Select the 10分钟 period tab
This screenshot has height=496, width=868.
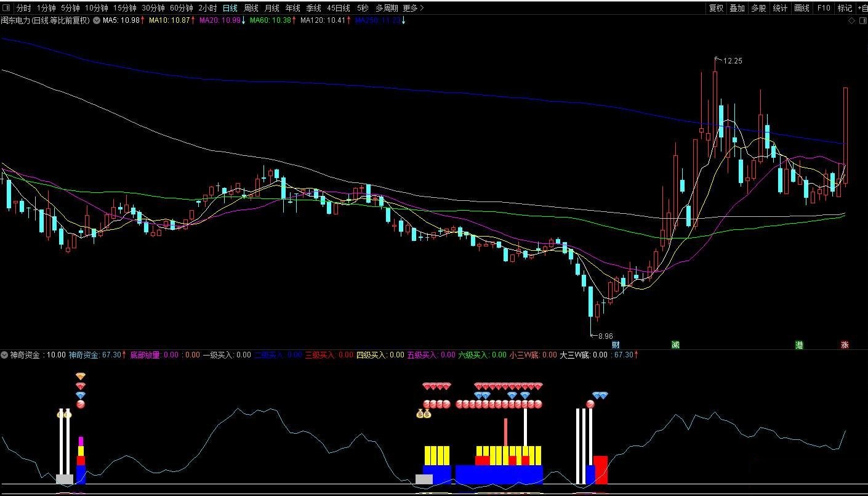(x=97, y=8)
